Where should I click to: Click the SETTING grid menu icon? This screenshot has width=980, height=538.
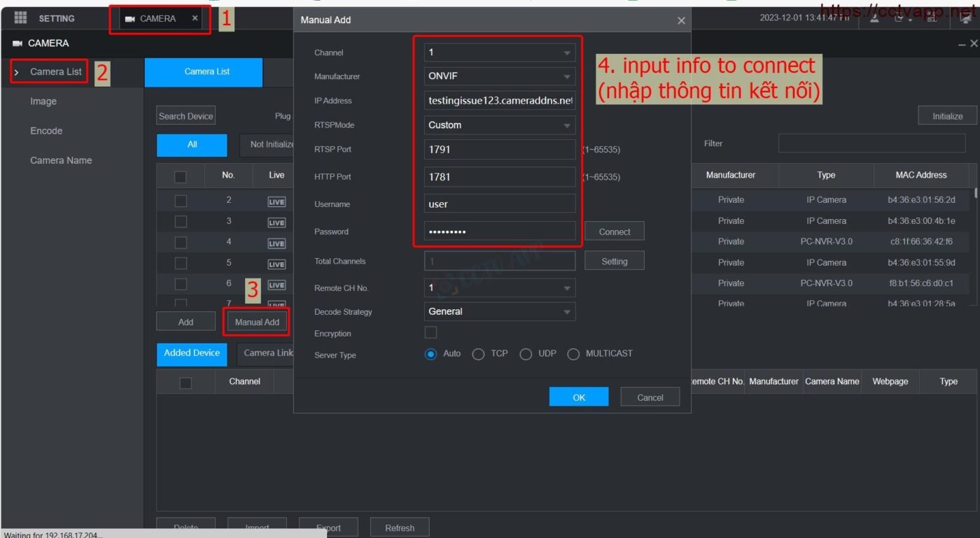tap(20, 18)
